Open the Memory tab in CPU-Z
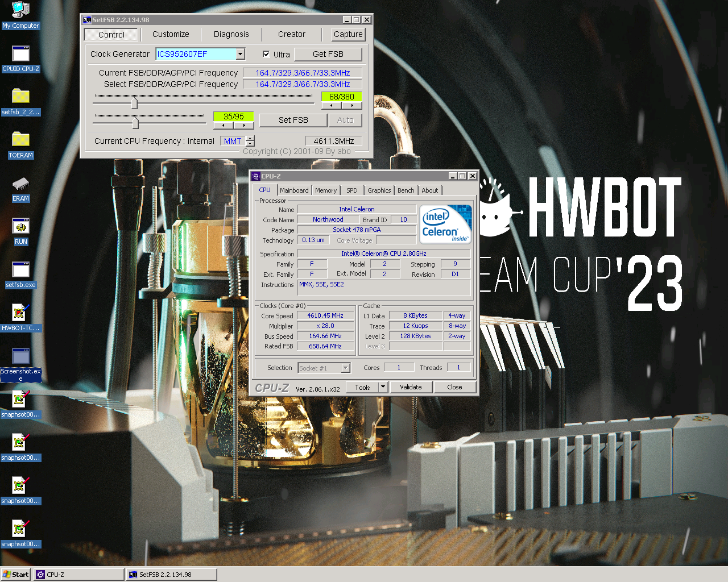 [x=326, y=190]
